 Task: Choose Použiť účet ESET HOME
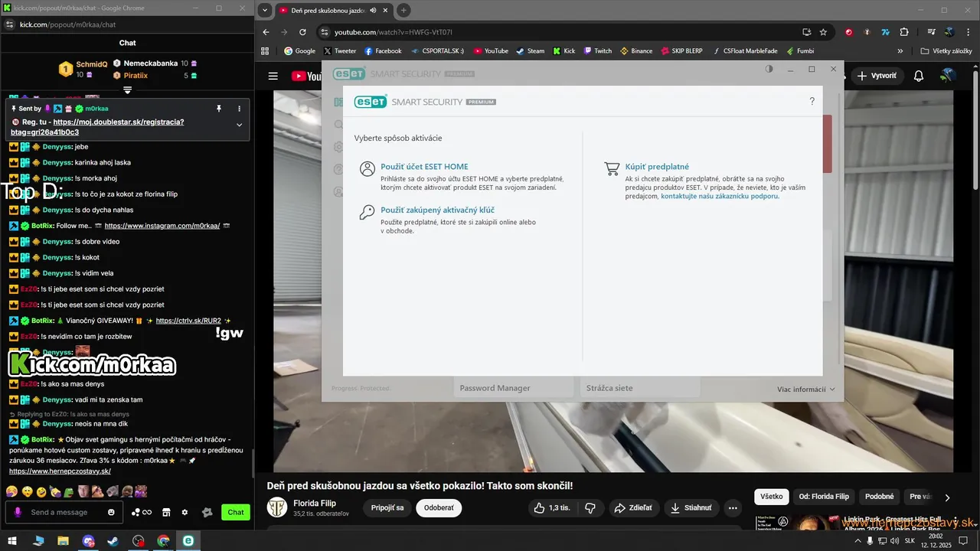(424, 167)
